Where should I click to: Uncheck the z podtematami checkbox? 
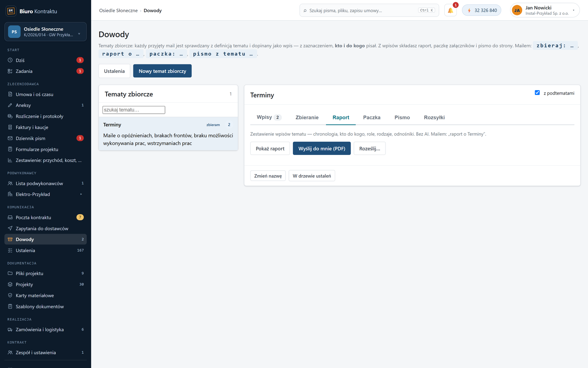click(537, 93)
